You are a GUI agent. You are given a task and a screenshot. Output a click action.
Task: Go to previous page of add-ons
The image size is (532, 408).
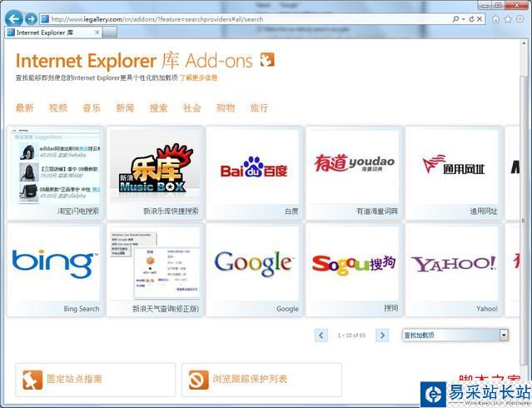[x=321, y=336]
